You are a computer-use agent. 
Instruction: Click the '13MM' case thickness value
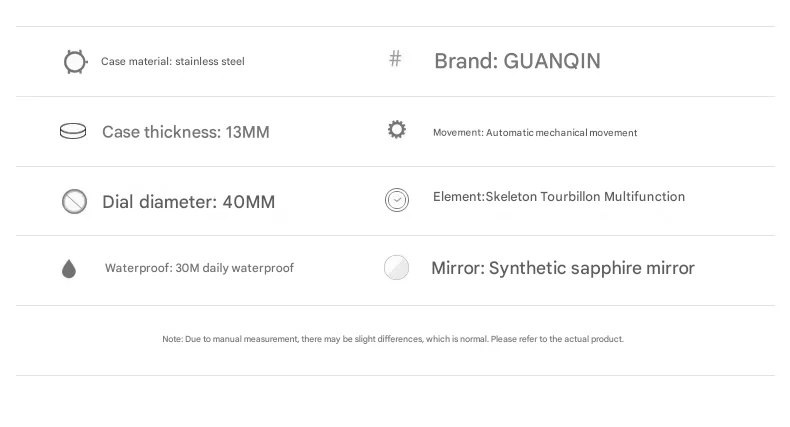[248, 132]
